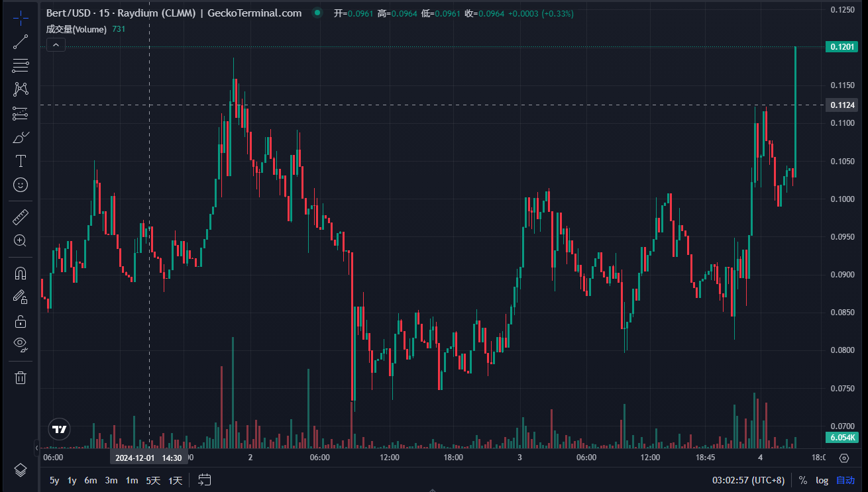The width and height of the screenshot is (868, 492).
Task: Click the TradingView logo on chart
Action: [60, 429]
